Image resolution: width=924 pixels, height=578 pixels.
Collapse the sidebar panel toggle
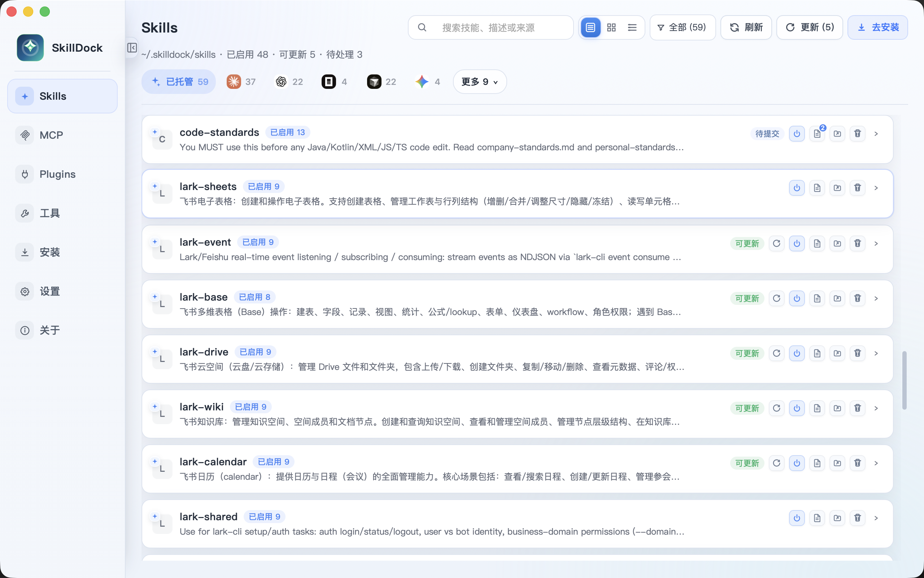point(132,48)
